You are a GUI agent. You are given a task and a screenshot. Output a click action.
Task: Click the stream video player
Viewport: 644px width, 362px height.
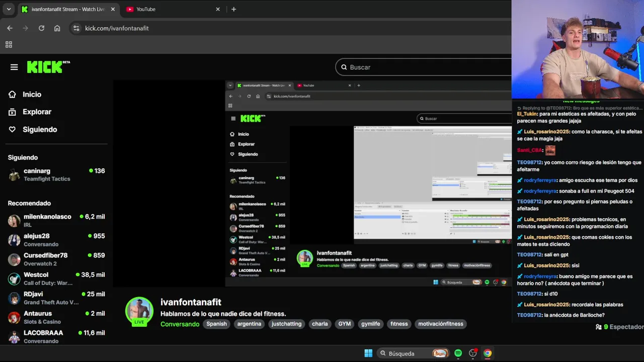312,184
